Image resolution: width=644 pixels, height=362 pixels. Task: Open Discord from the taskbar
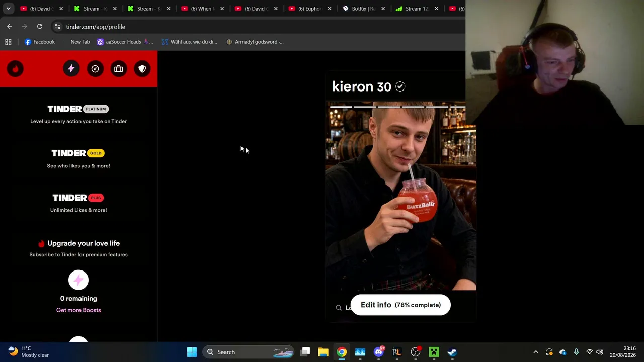pyautogui.click(x=379, y=352)
